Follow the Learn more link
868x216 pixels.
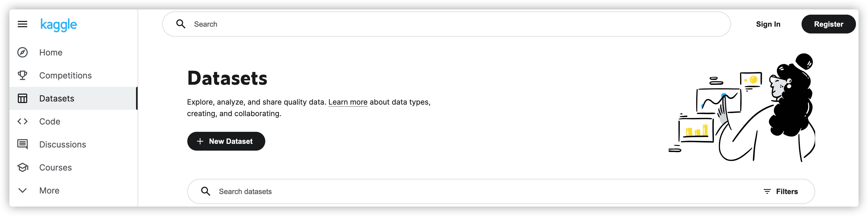point(348,102)
